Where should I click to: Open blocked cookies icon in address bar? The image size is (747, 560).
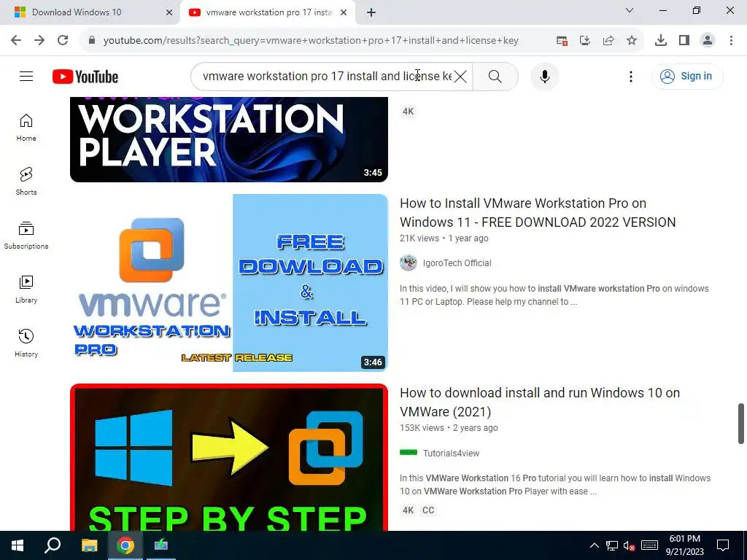tap(562, 41)
